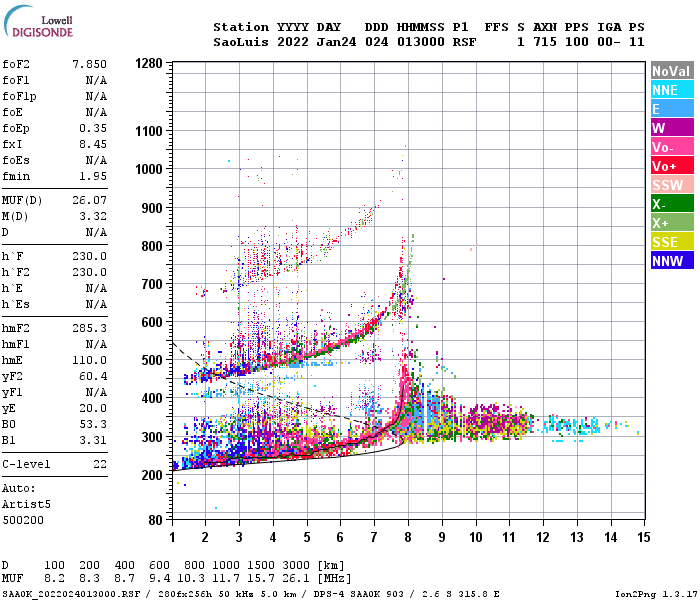The image size is (700, 600).
Task: Click the C-level value 22
Action: [x=100, y=464]
